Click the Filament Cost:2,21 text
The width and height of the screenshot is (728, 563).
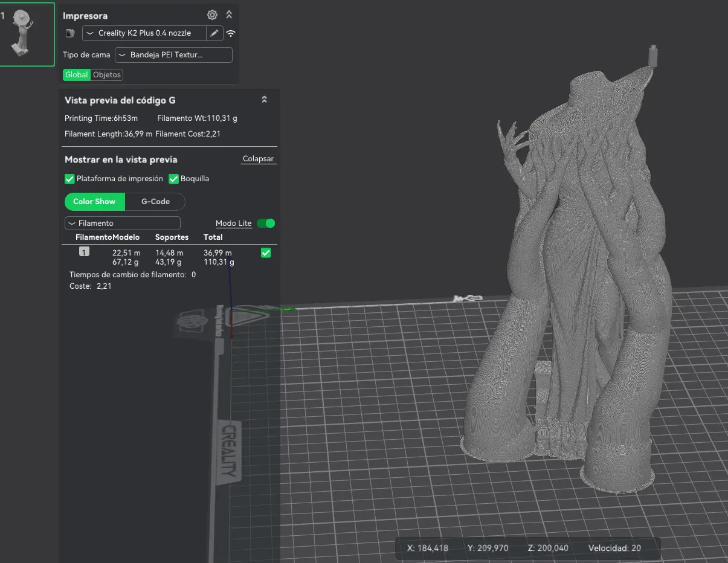[188, 134]
